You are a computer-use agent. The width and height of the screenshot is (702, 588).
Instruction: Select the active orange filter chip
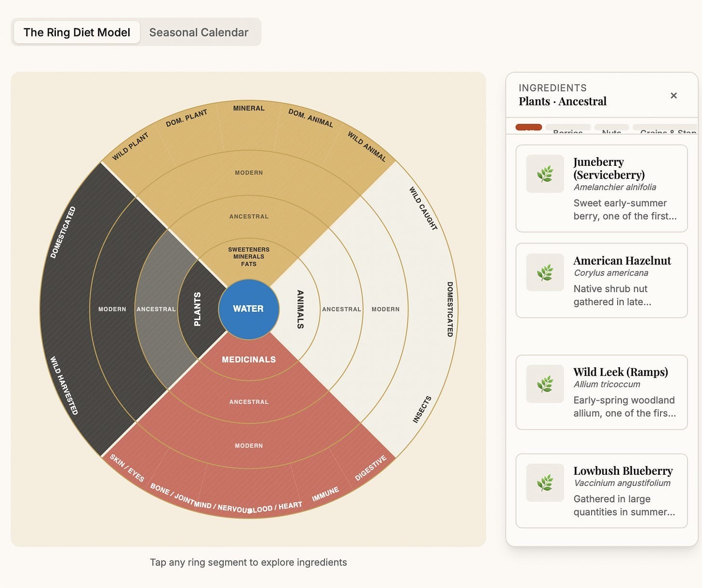click(x=528, y=128)
